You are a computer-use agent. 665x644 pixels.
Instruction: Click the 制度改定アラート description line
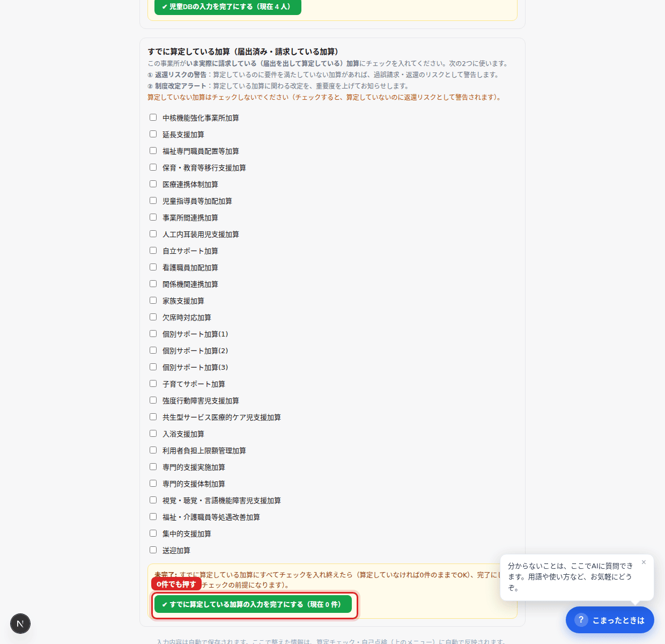[x=279, y=86]
